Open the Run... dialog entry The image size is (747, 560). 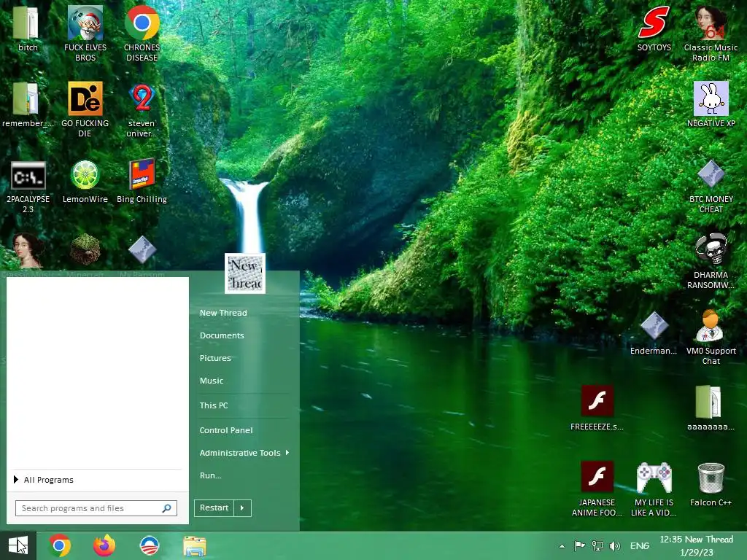pos(211,475)
